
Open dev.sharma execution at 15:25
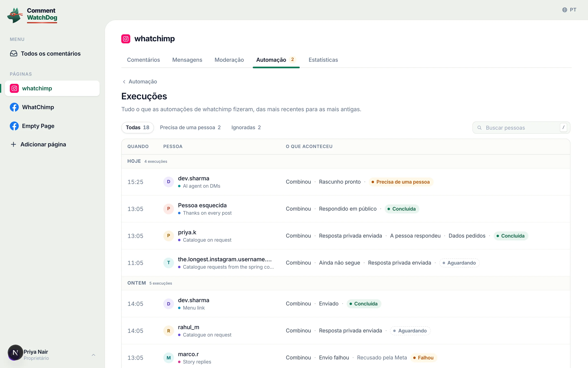(x=346, y=182)
